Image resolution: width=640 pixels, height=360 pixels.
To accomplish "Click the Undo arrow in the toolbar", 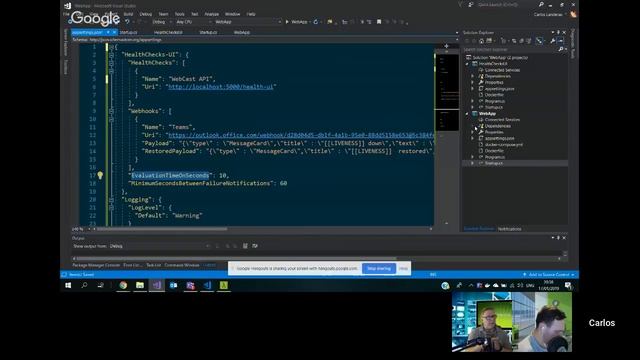I will pos(127,22).
